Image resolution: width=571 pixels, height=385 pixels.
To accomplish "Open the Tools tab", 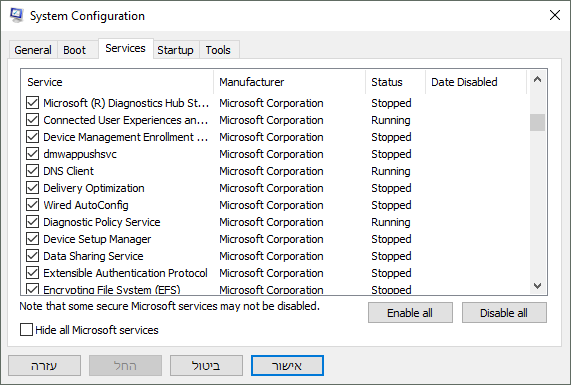I will [218, 50].
